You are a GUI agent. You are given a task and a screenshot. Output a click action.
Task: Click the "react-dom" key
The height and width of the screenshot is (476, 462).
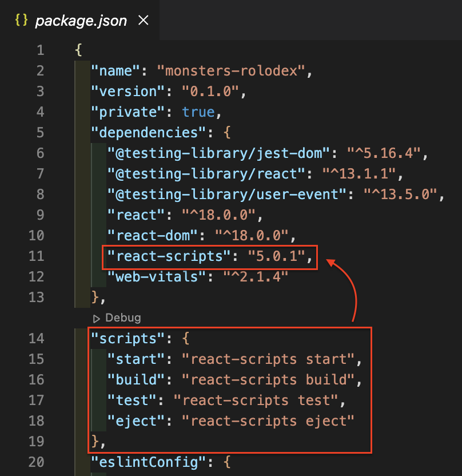[153, 236]
